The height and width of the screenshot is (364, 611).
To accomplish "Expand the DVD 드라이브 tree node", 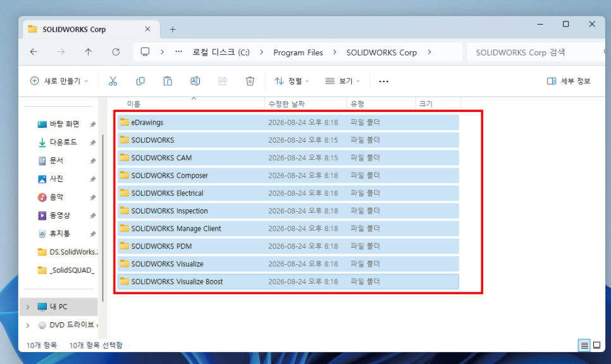I will pyautogui.click(x=28, y=325).
